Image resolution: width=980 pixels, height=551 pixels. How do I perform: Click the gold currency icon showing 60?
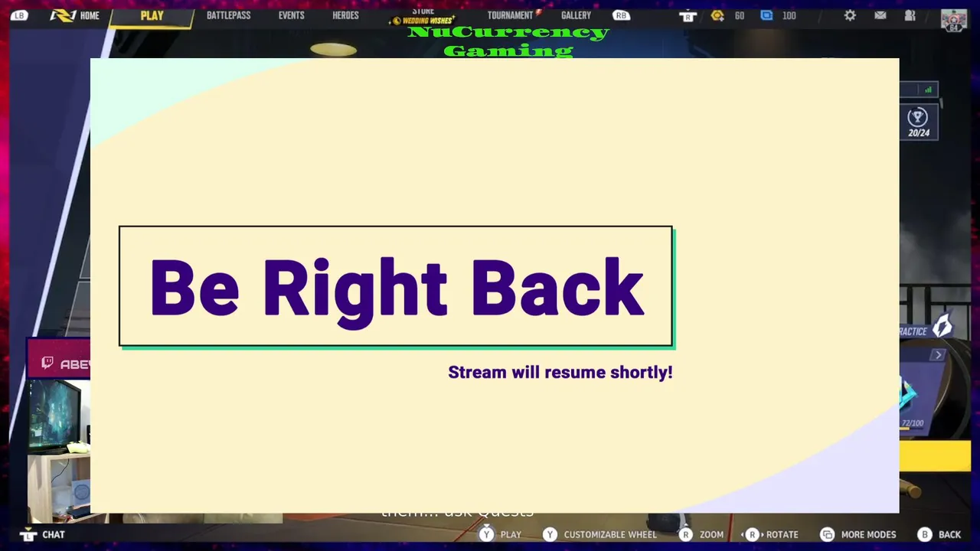tap(717, 15)
